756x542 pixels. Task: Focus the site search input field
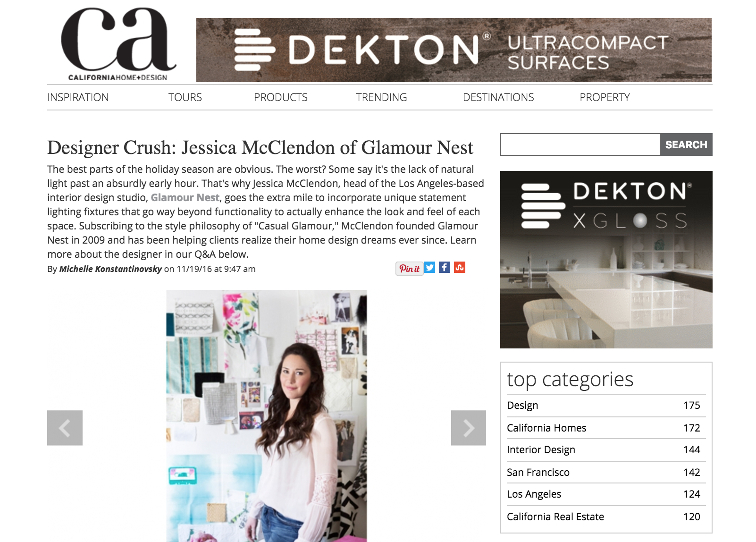coord(580,144)
